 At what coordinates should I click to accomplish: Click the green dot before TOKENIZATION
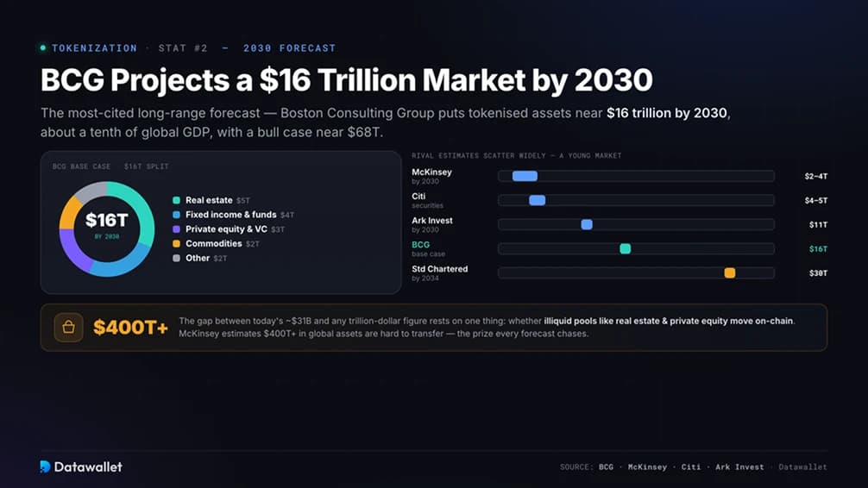pyautogui.click(x=43, y=48)
